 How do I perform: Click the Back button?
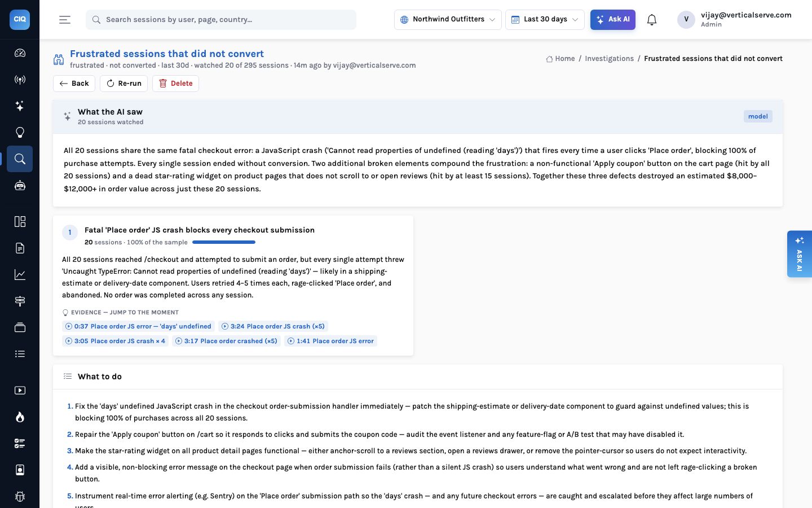coord(74,84)
